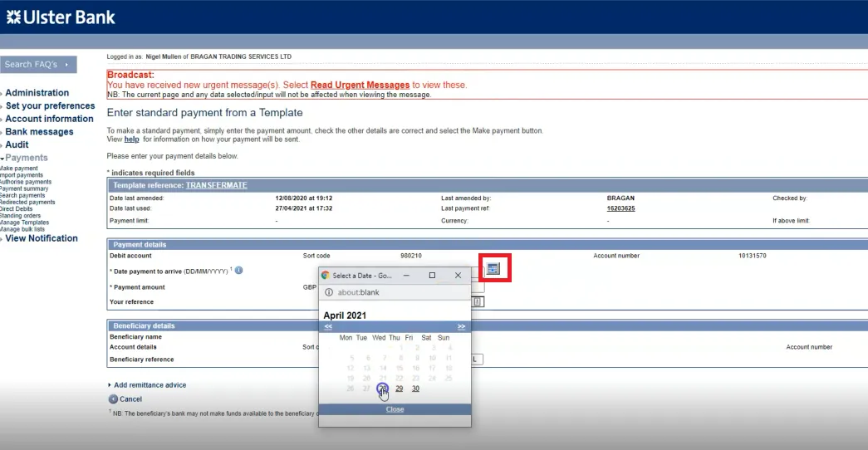Viewport: 868px width, 450px height.
Task: Click the help link in instructions
Action: (x=132, y=139)
